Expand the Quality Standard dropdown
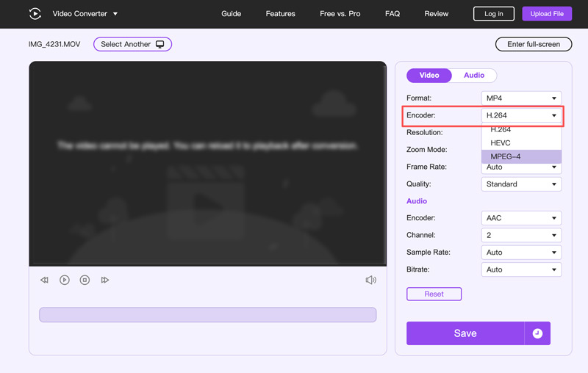The height and width of the screenshot is (373, 588). click(521, 184)
